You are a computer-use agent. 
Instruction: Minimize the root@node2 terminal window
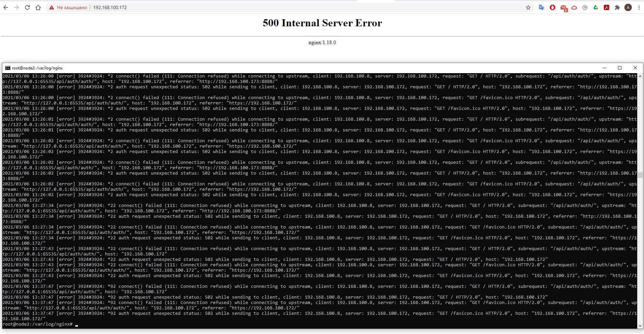click(x=605, y=68)
